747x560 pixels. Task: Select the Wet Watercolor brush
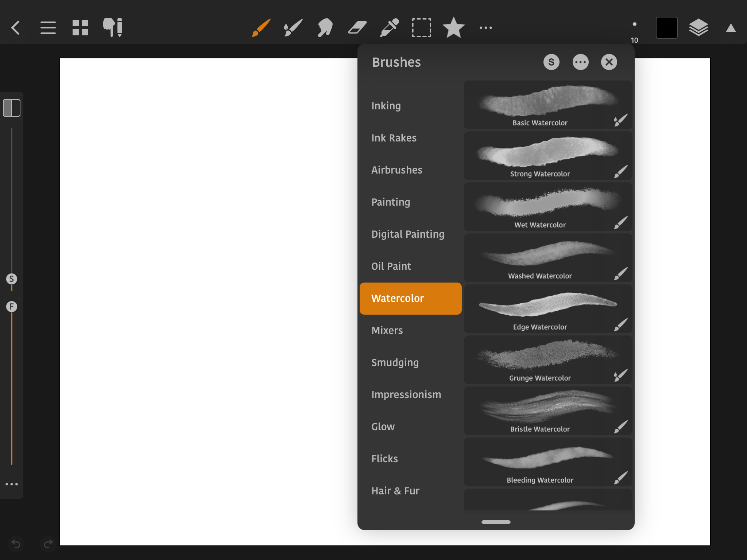click(540, 207)
